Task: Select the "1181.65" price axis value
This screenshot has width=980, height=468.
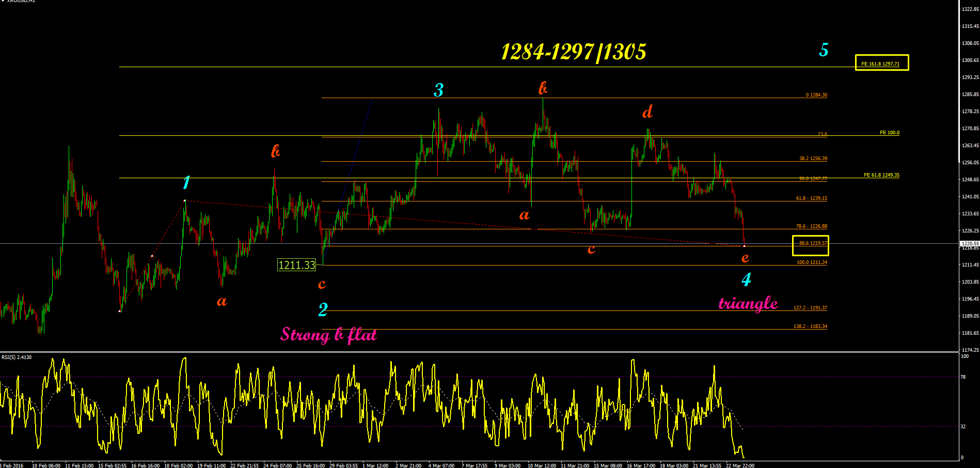Action: (x=970, y=333)
